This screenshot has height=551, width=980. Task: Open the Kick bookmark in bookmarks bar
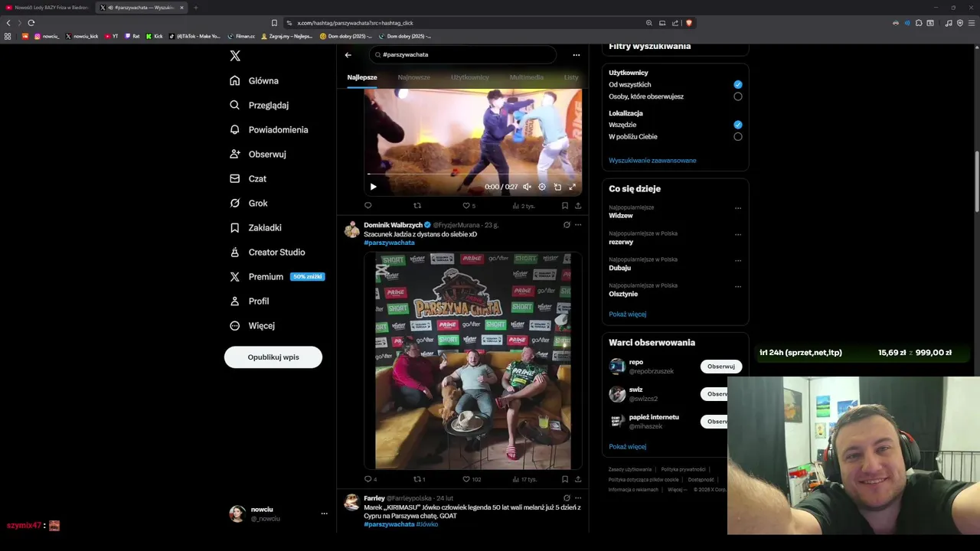point(155,36)
